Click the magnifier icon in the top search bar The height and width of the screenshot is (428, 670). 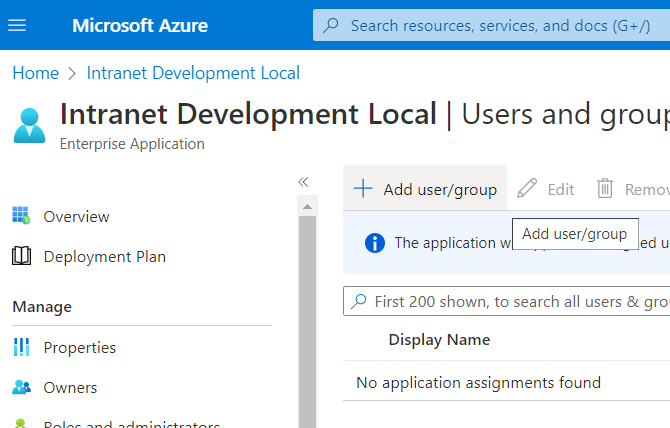(331, 25)
